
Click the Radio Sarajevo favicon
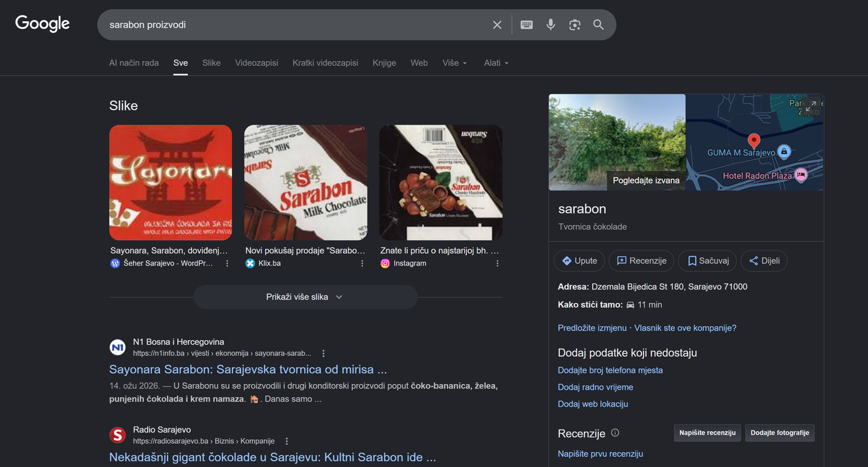[118, 435]
